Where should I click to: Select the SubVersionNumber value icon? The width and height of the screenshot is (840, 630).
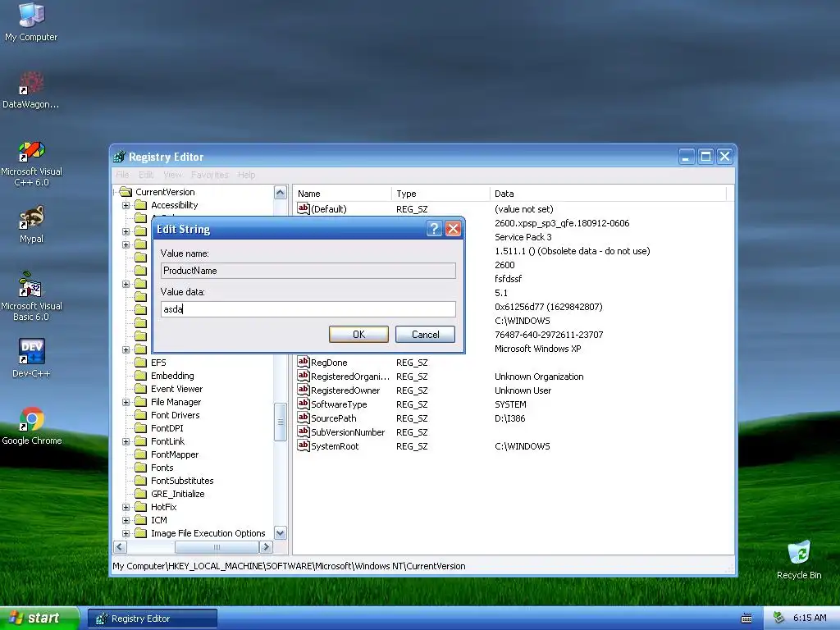[x=304, y=431]
